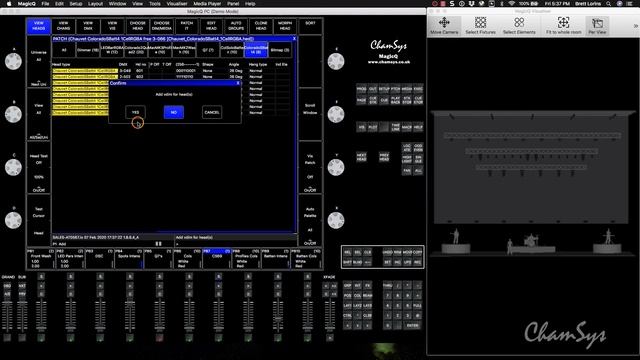
Task: Click the EDIT HEAD soft button
Action: 211,26
